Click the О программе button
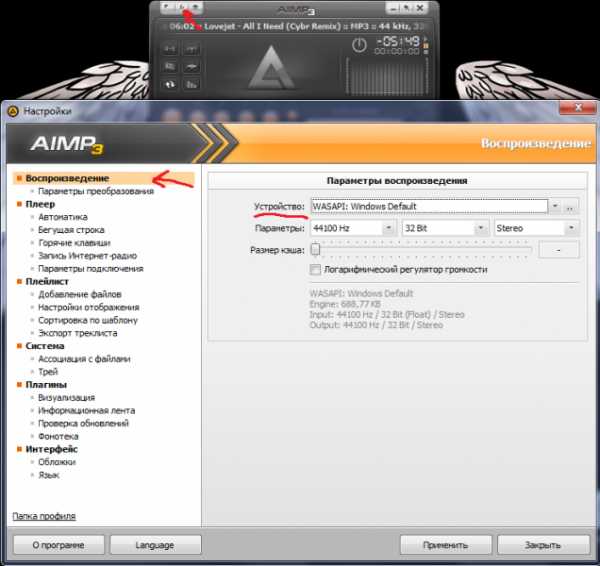Image resolution: width=600 pixels, height=566 pixels. [x=59, y=545]
